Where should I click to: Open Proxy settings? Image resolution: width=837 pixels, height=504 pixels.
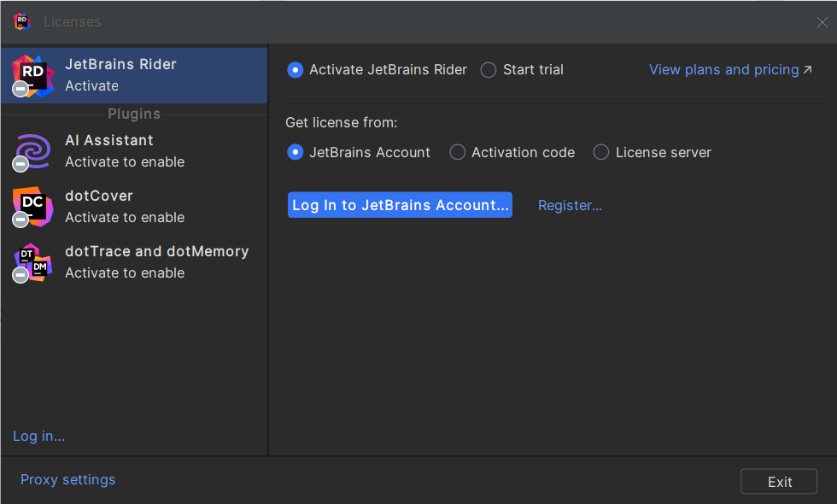coord(67,480)
